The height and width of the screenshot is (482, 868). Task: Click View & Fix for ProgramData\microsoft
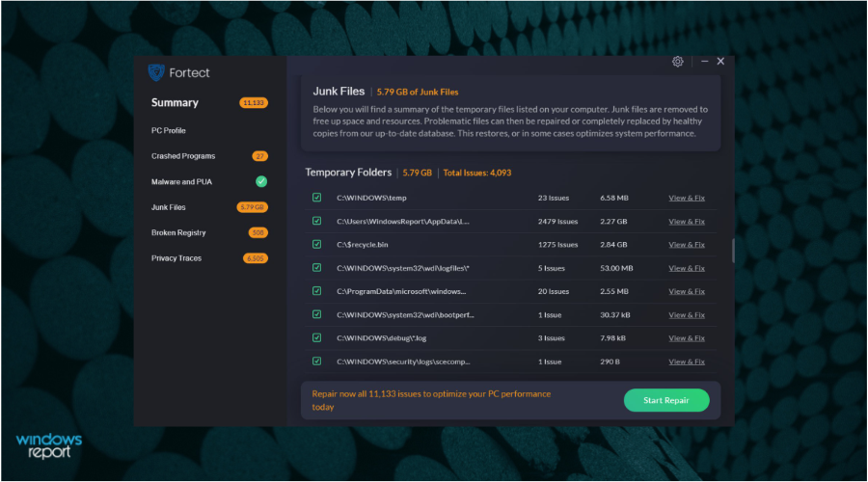click(687, 291)
